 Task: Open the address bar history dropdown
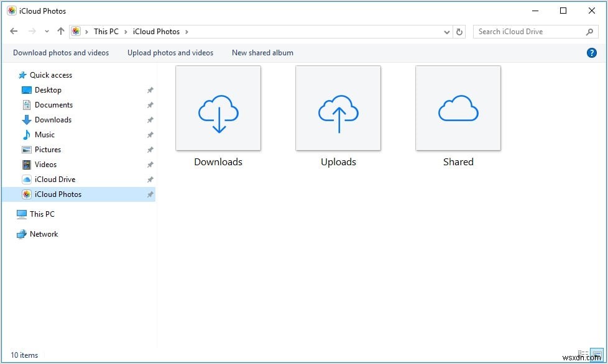coord(446,31)
